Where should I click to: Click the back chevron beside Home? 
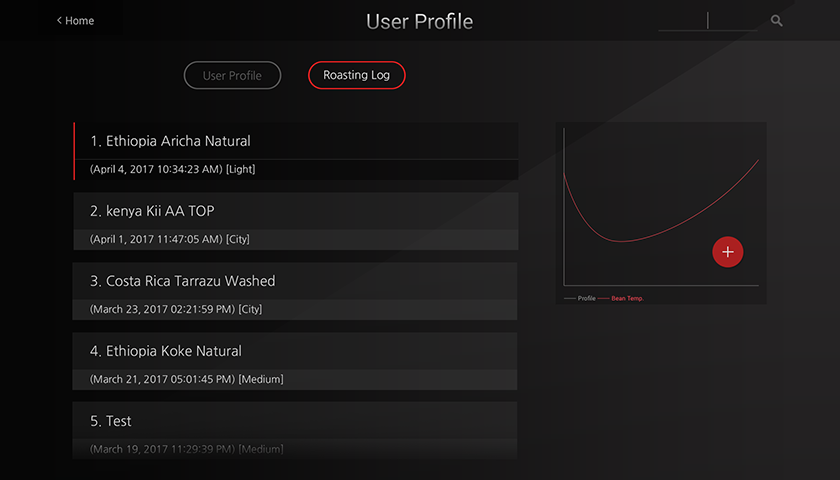(x=59, y=21)
